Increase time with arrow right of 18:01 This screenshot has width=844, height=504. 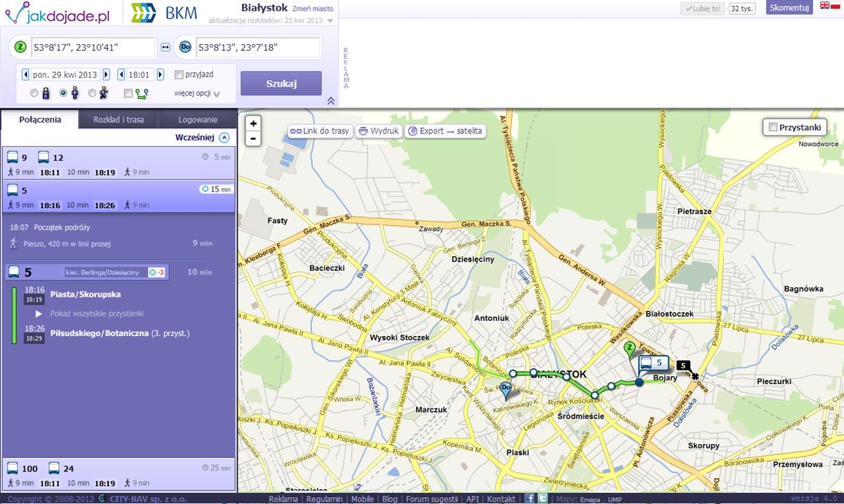tap(161, 74)
